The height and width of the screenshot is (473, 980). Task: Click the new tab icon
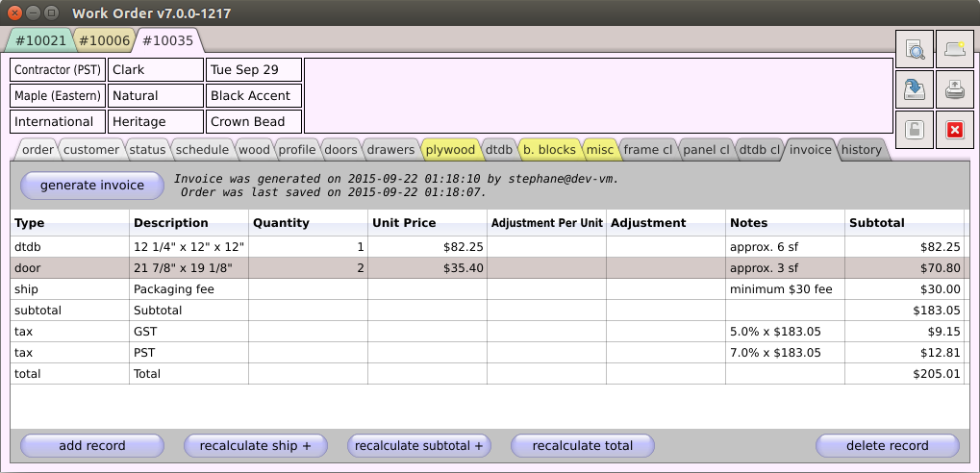click(954, 49)
